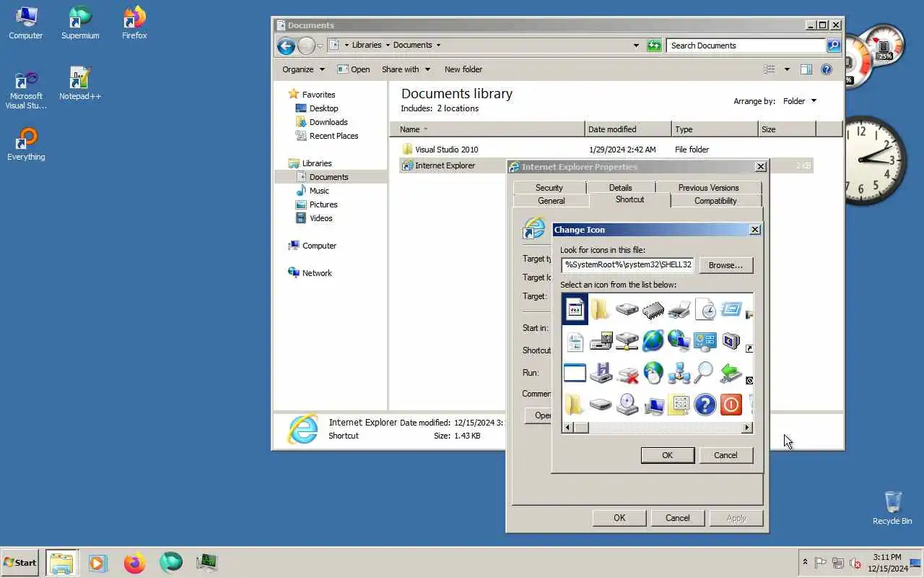Pick the magnifying glass icon
Viewport: 924px width, 578px height.
[x=705, y=373]
